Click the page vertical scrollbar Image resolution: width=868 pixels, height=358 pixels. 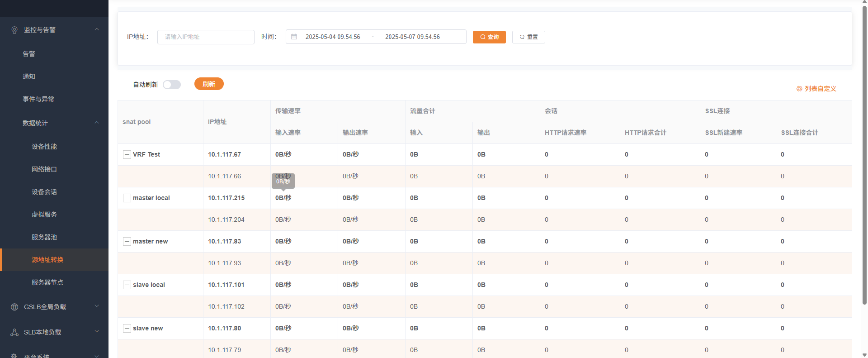point(864,154)
